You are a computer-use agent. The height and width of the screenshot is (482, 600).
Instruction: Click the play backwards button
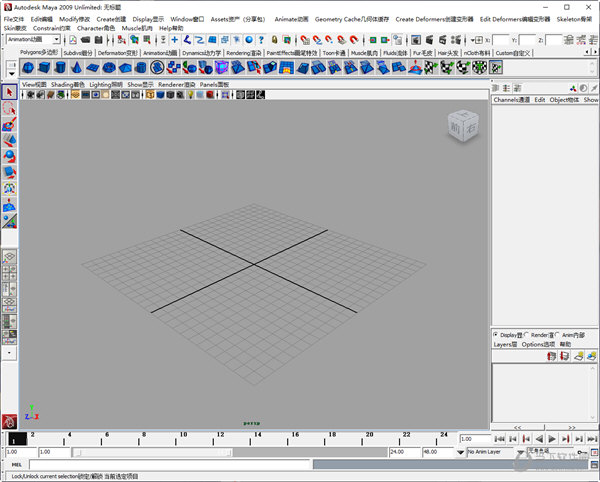tap(539, 439)
